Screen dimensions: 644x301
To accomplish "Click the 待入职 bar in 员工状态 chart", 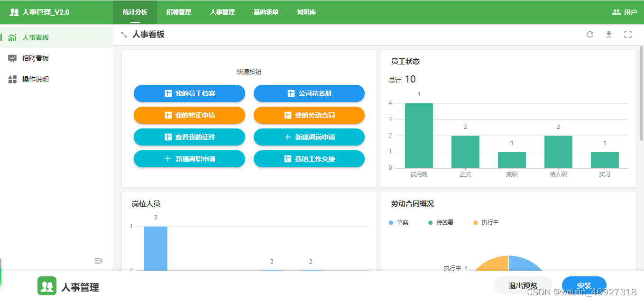I will [x=558, y=152].
